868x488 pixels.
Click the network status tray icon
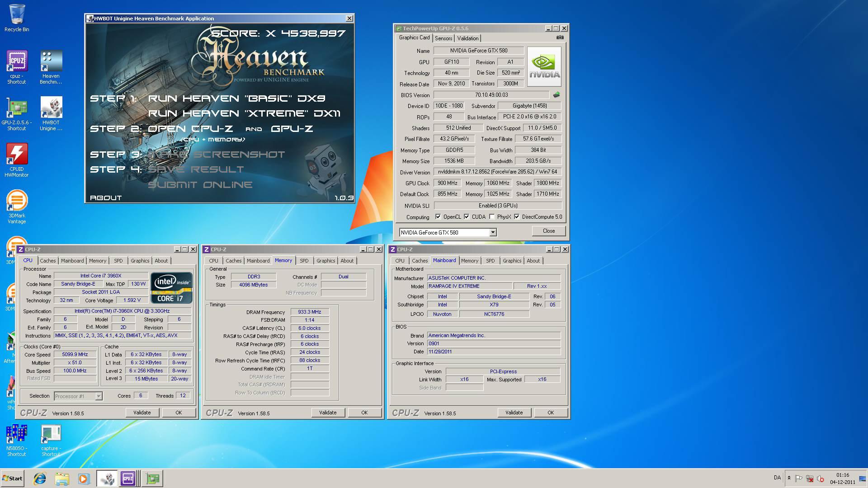[x=810, y=478]
